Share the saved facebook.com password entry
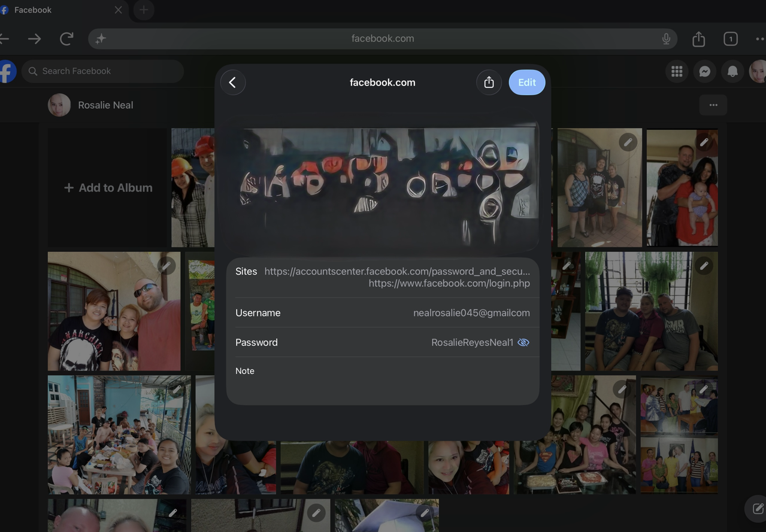Viewport: 766px width, 532px height. [489, 83]
